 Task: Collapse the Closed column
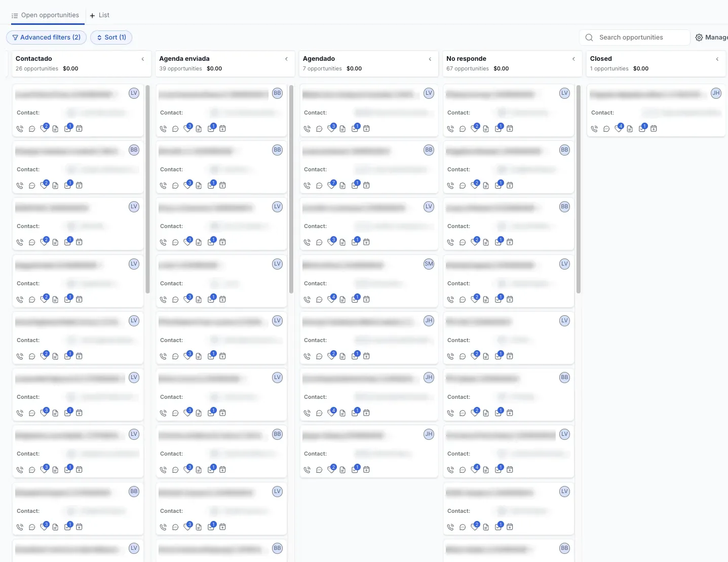coord(717,59)
